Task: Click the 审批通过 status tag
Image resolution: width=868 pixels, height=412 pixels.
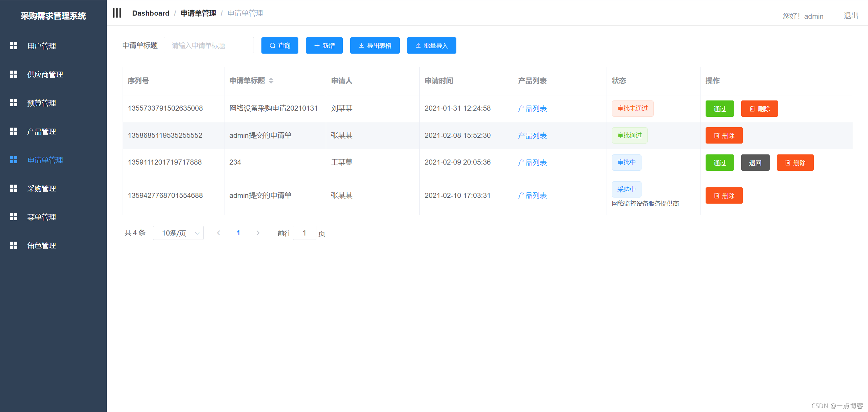Action: [x=630, y=135]
